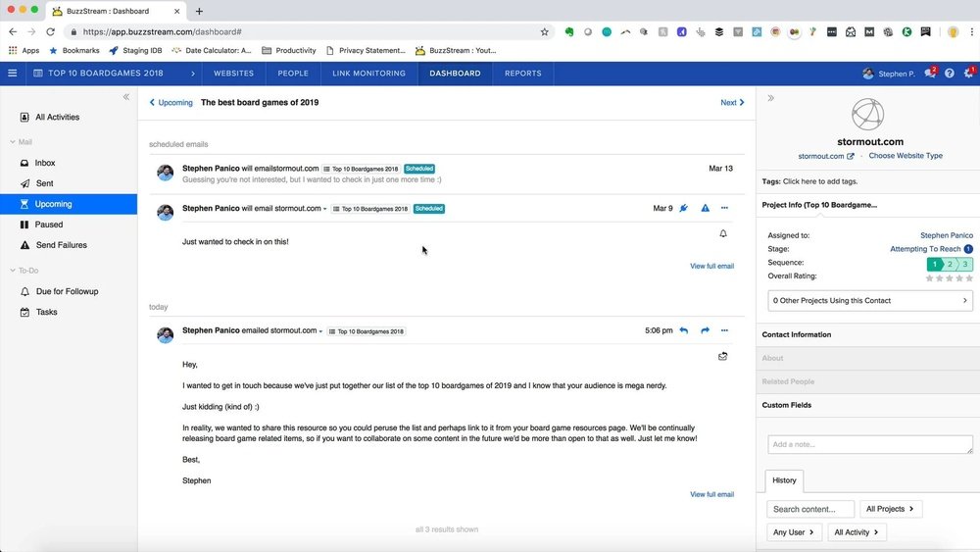Open the Productivity bookmarks folder
Viewport: 980px width, 552px height.
pos(289,51)
